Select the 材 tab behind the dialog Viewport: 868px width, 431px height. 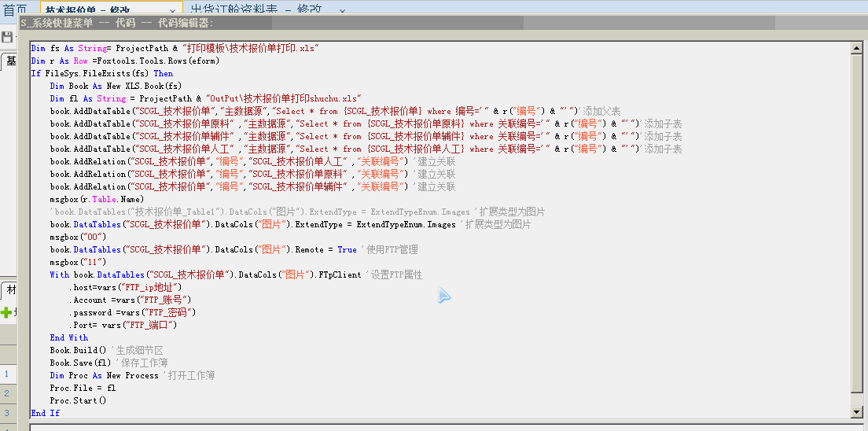[10, 289]
